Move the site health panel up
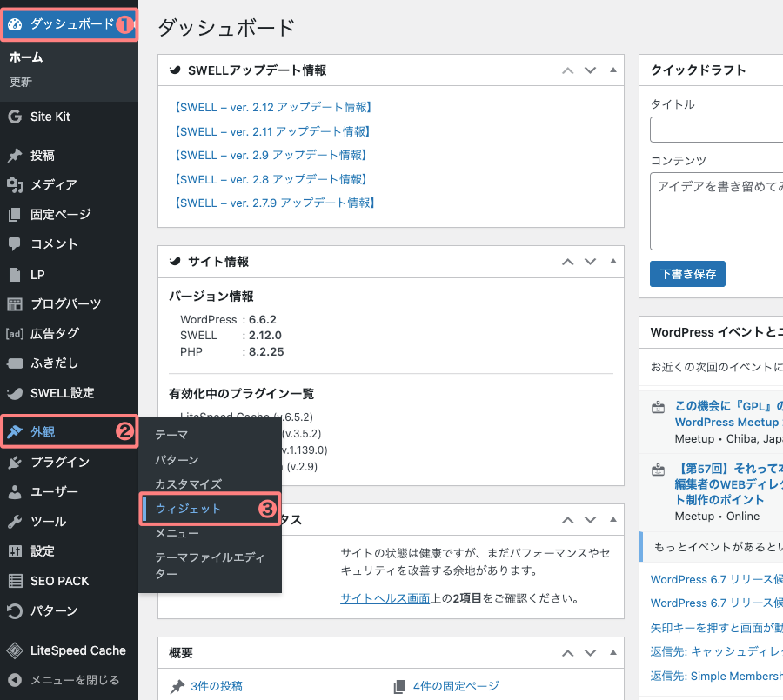 pos(568,520)
